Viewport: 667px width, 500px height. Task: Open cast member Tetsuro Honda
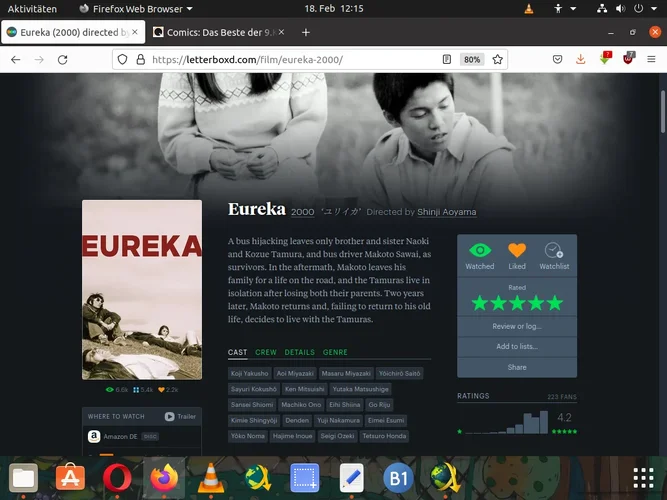click(384, 436)
